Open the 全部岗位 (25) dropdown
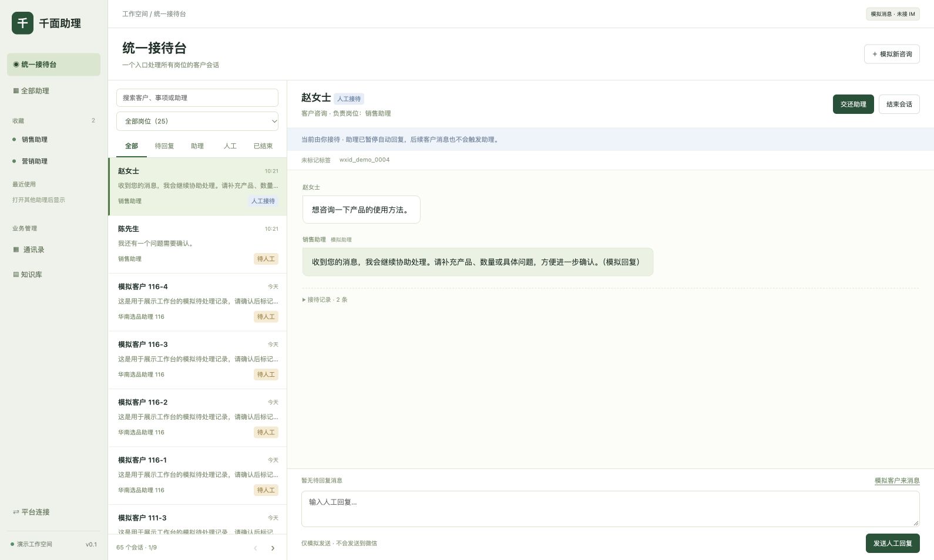 click(197, 122)
